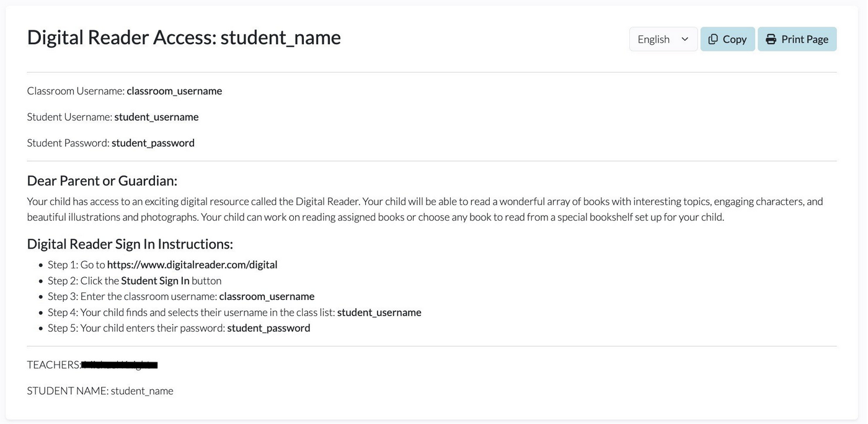Click the 'Digital Reader Access: student_name' heading

pos(184,37)
